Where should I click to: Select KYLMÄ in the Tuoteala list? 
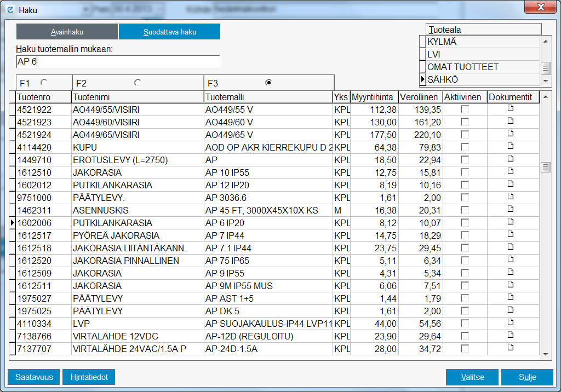pyautogui.click(x=483, y=42)
